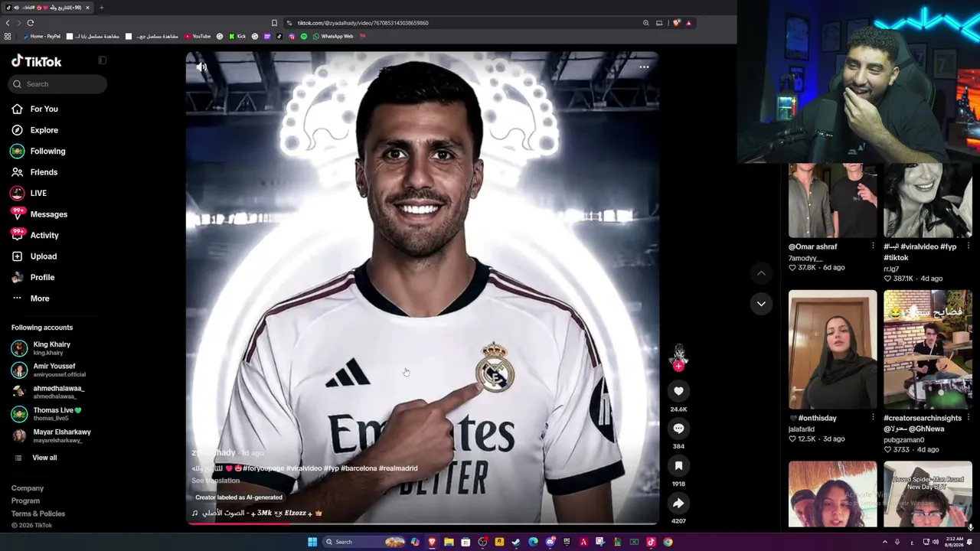This screenshot has height=551, width=980.
Task: Open the WhatsApp Web bookmark
Action: [332, 36]
